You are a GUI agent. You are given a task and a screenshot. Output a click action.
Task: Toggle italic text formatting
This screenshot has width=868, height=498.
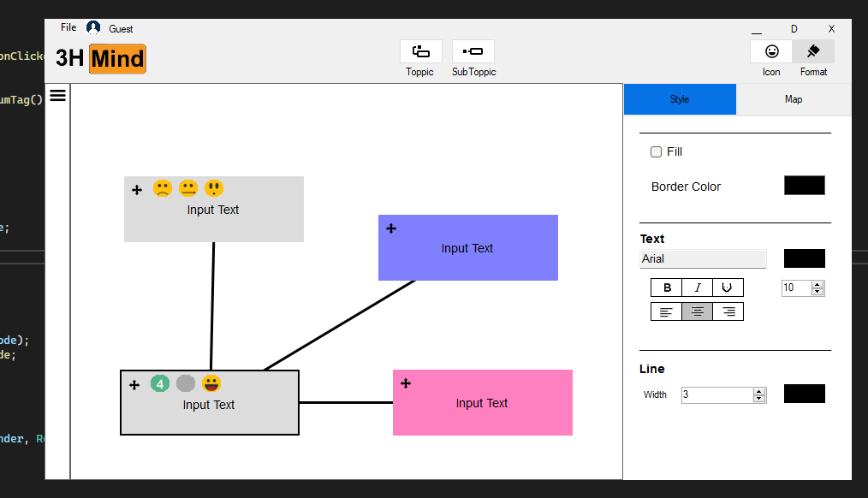(697, 288)
